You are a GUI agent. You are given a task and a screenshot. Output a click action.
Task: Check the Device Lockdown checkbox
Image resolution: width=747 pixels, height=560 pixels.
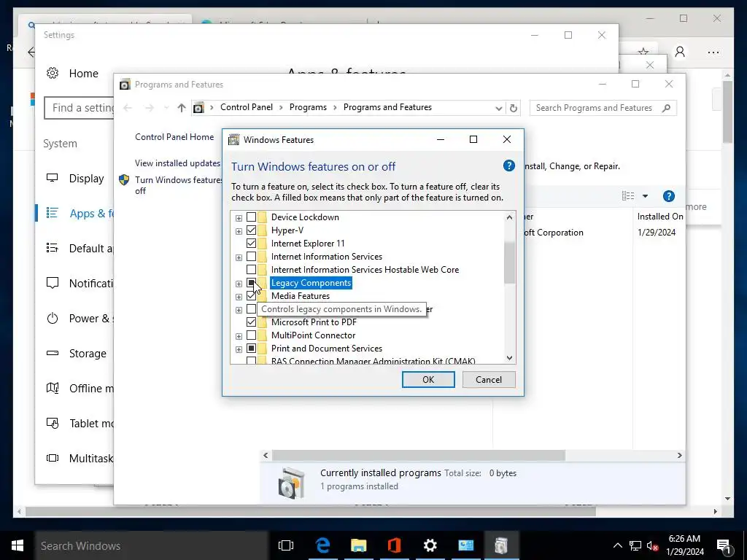coord(251,217)
